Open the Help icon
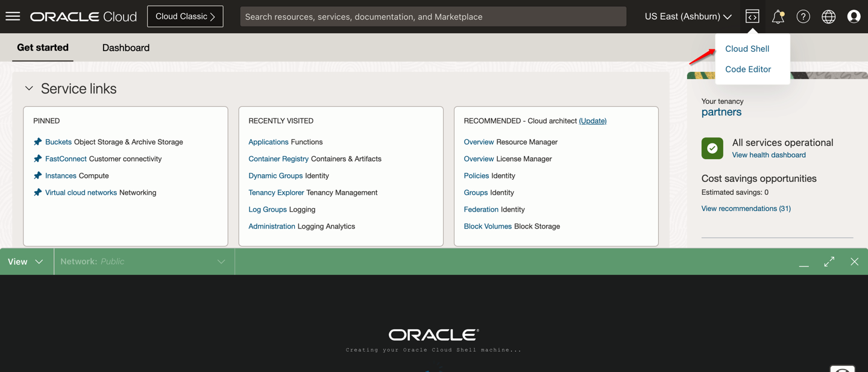The width and height of the screenshot is (868, 372). point(803,16)
